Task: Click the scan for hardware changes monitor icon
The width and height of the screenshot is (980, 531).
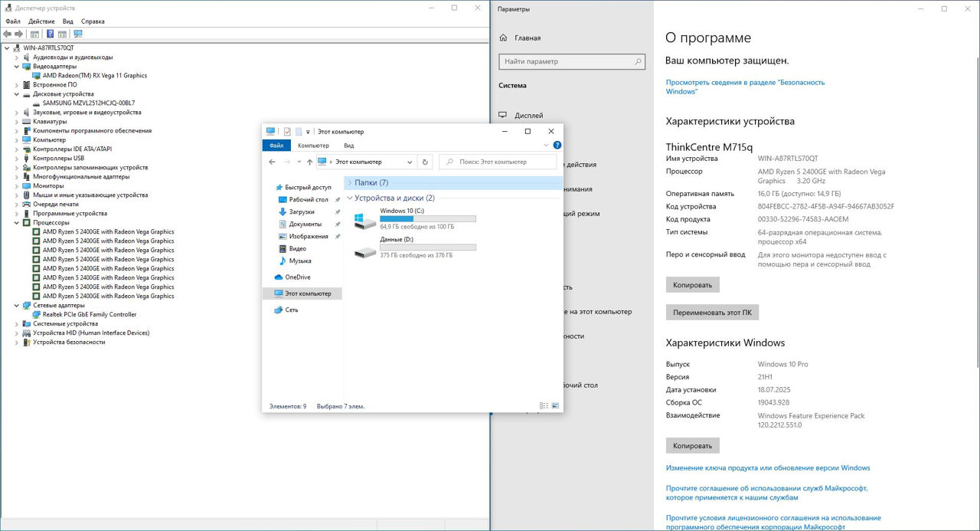Action: [x=77, y=34]
